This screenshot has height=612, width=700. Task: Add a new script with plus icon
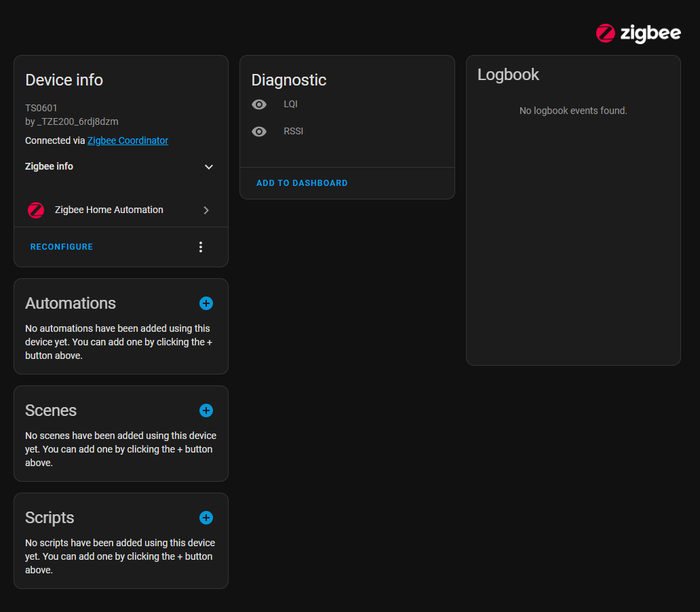(206, 518)
